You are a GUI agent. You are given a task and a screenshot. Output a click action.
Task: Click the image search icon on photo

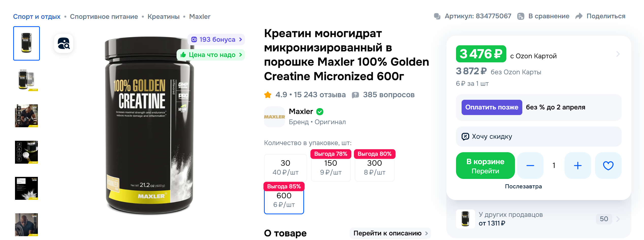[64, 44]
